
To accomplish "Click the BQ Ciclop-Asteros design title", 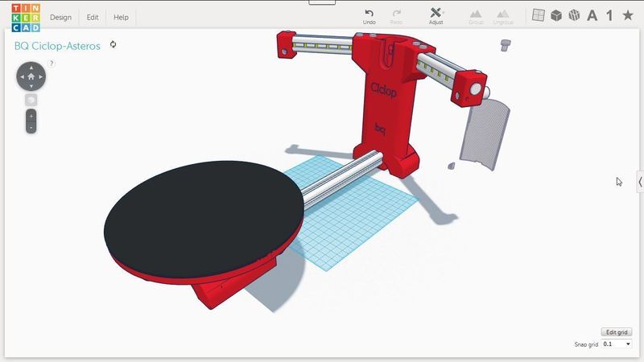I will [57, 46].
